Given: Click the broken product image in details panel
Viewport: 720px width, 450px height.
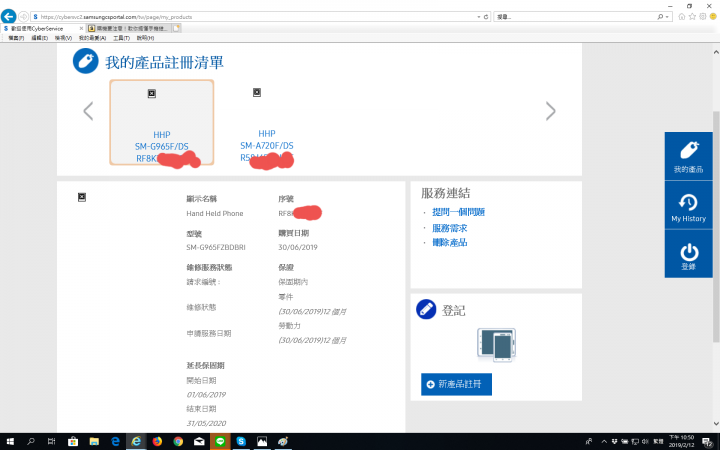Looking at the screenshot, I should click(82, 197).
